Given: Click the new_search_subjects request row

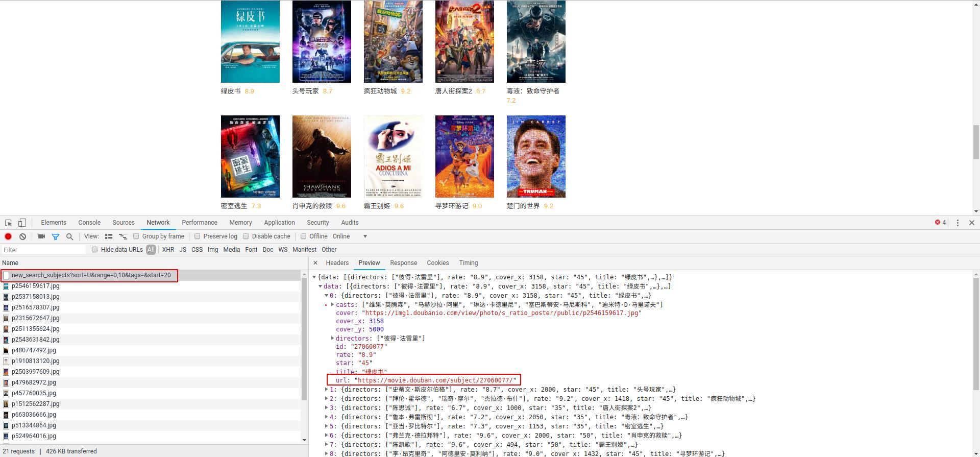Looking at the screenshot, I should (x=151, y=275).
